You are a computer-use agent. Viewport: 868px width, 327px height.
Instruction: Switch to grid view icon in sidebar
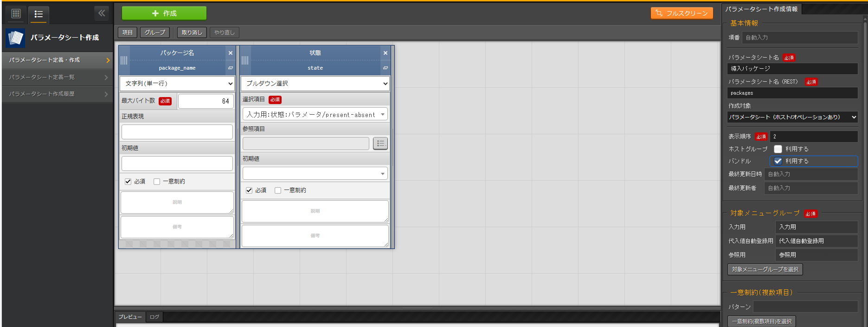(16, 13)
